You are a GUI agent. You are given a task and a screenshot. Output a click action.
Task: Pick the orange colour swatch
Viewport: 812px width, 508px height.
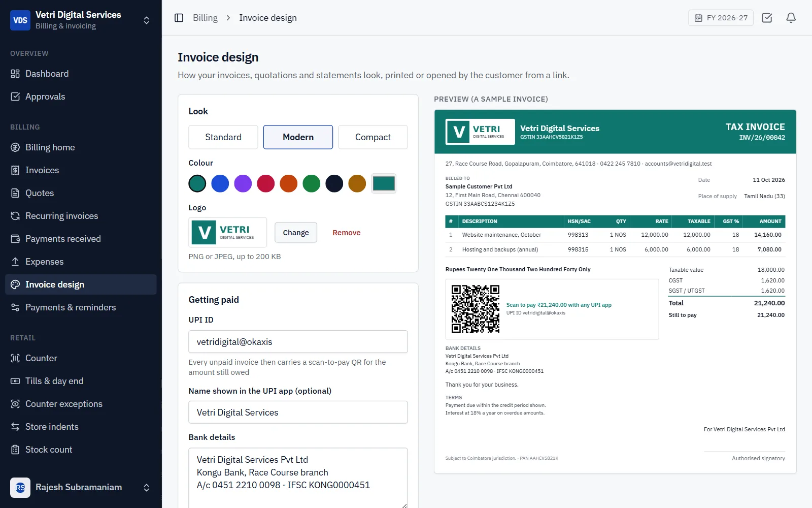289,183
